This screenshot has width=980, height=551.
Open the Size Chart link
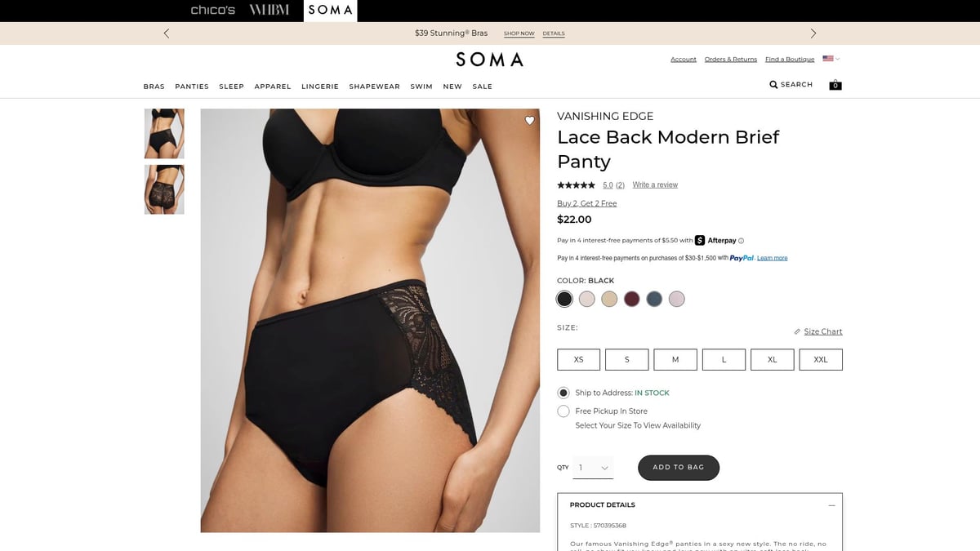[x=822, y=331]
